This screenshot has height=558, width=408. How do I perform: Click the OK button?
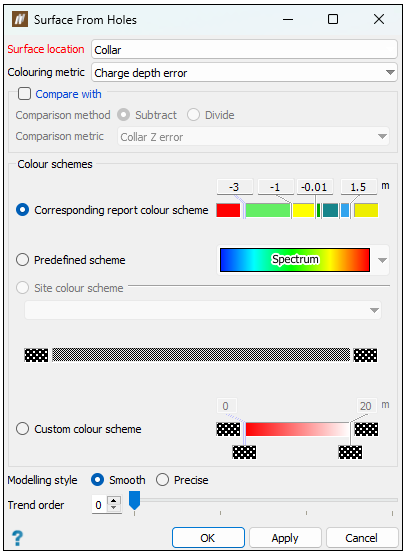coord(208,538)
